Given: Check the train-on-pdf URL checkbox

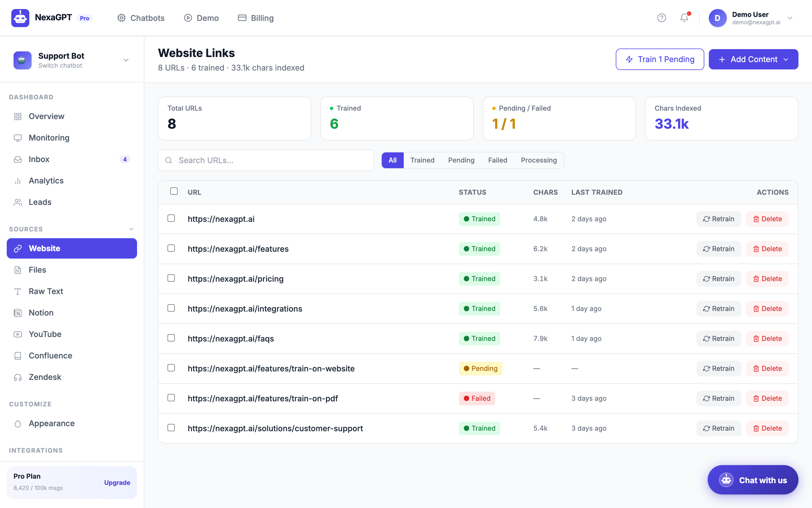Looking at the screenshot, I should pos(171,398).
